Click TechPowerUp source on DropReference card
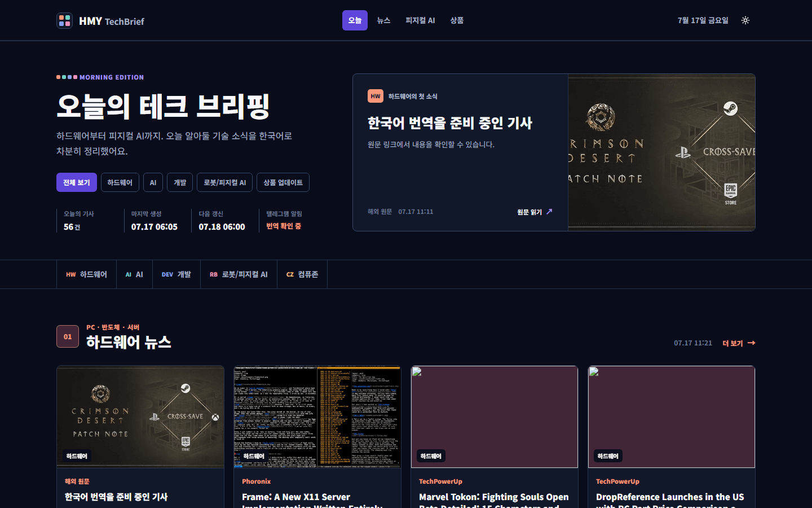812x508 pixels. [617, 481]
